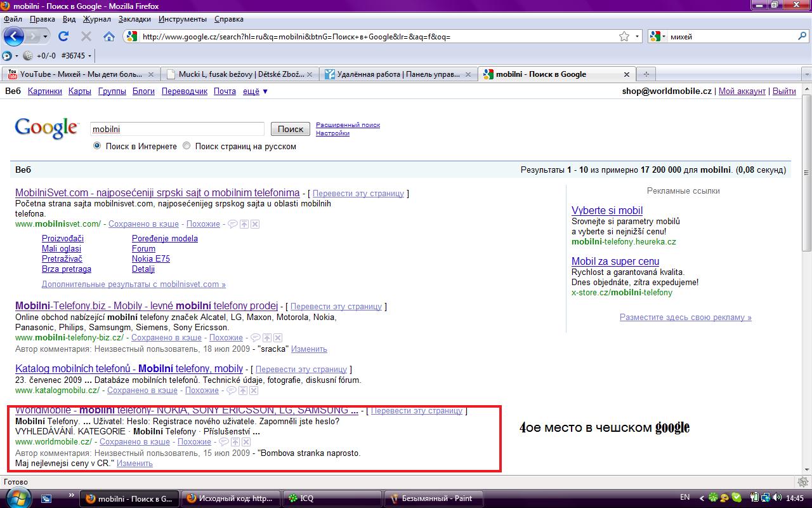This screenshot has width=812, height=508.
Task: Reload the page with the refresh icon
Action: click(63, 36)
